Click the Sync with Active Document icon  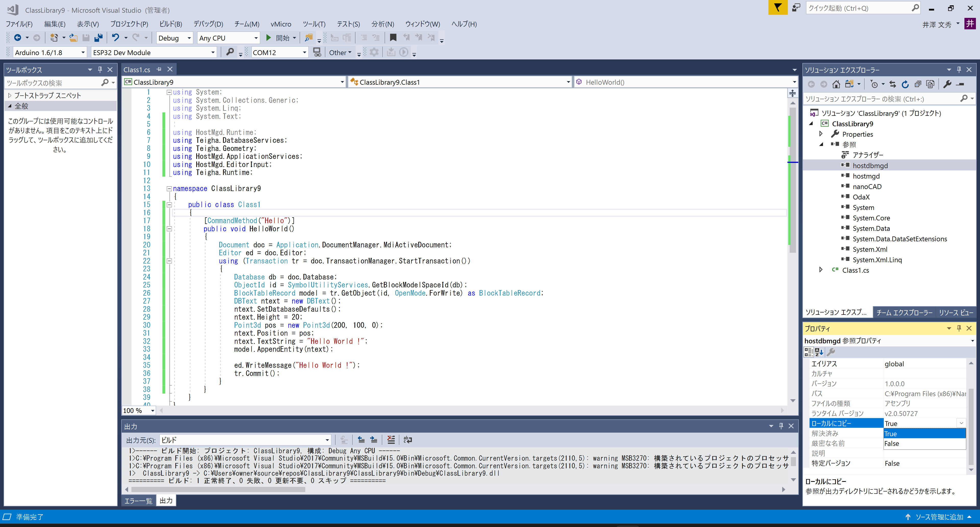pos(893,84)
